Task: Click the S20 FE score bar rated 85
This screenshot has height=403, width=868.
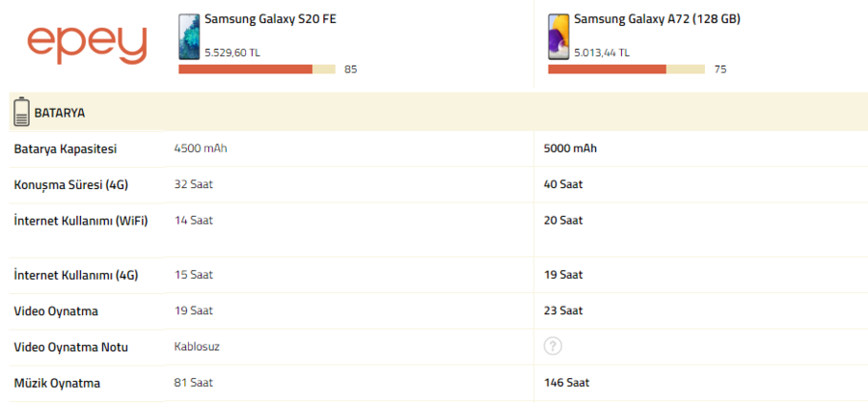Action: (x=257, y=69)
